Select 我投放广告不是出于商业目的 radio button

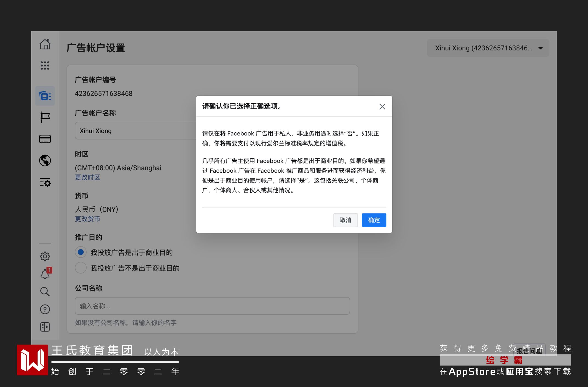click(x=81, y=268)
